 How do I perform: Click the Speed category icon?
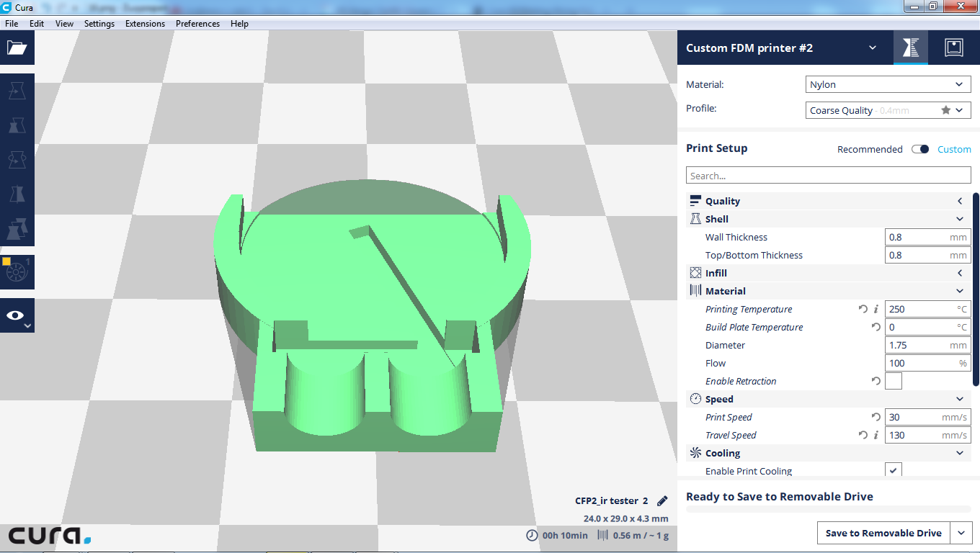tap(695, 399)
